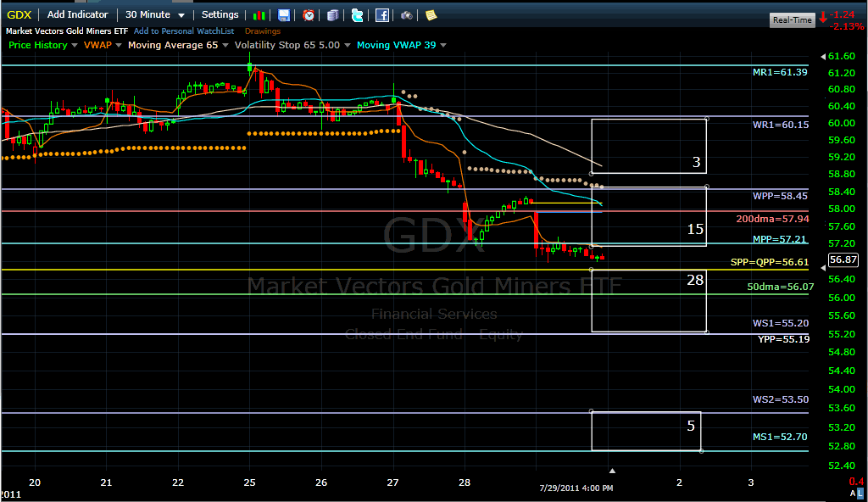Image resolution: width=868 pixels, height=502 pixels.
Task: Click the camera snapshot icon
Action: click(406, 15)
